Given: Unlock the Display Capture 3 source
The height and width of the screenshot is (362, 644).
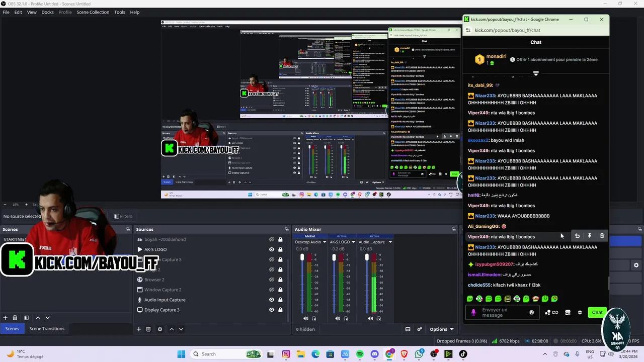Looking at the screenshot, I should point(280,310).
